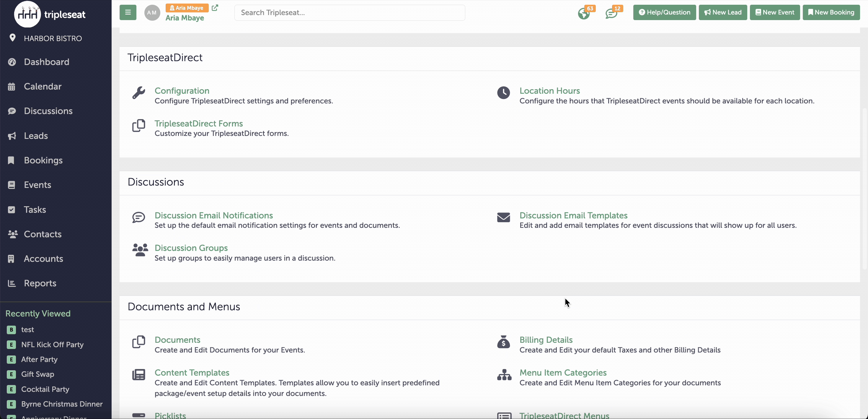
Task: Open the Billing Details link
Action: coord(546,340)
